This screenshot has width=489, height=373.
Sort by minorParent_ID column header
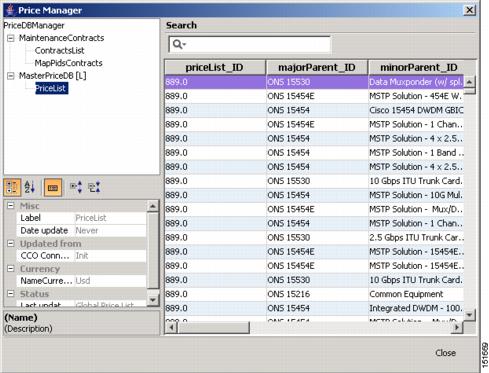[x=419, y=68]
